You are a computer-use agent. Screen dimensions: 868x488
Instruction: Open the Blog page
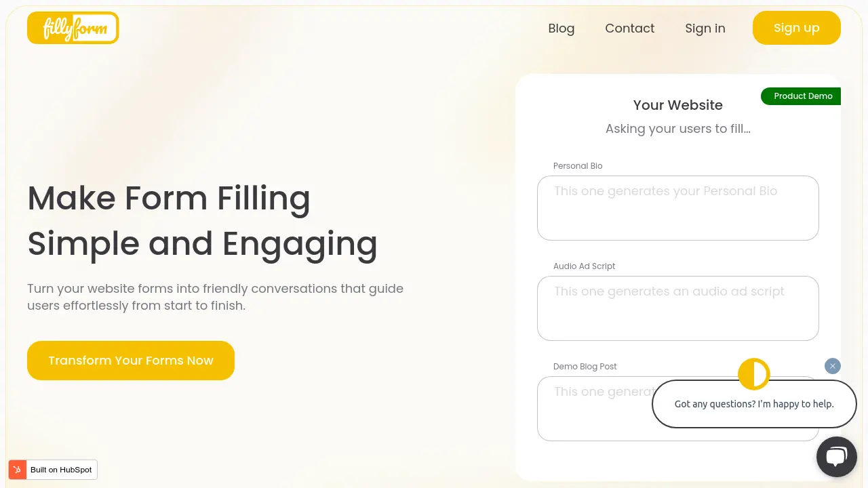pos(561,28)
